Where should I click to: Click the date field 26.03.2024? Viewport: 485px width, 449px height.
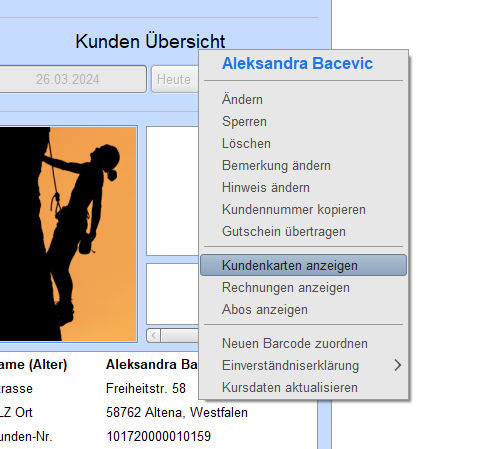tap(68, 79)
